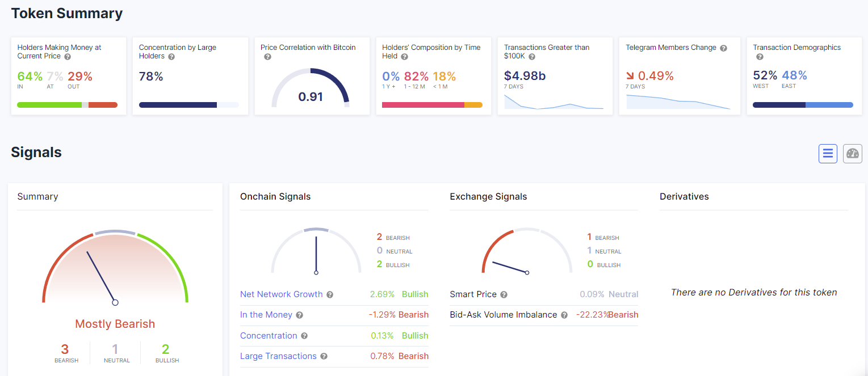
Task: Click the "Mostly Bearish" summary label
Action: coord(115,324)
